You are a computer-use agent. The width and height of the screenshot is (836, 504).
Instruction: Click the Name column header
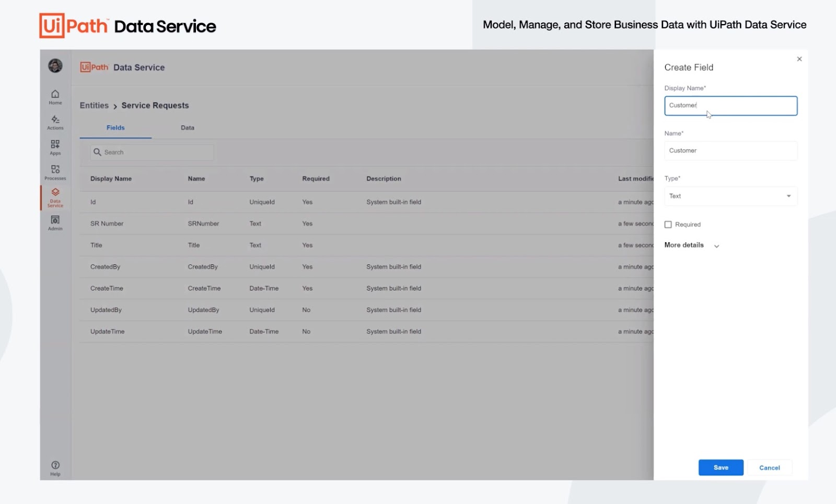click(196, 179)
